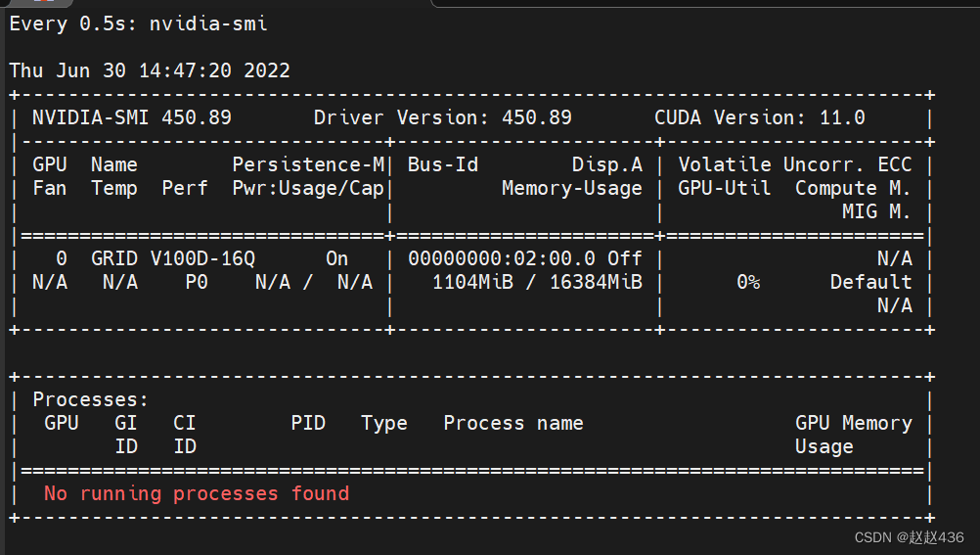This screenshot has height=555, width=980.
Task: Select the "Driver Version: 450.89" text
Action: point(442,117)
